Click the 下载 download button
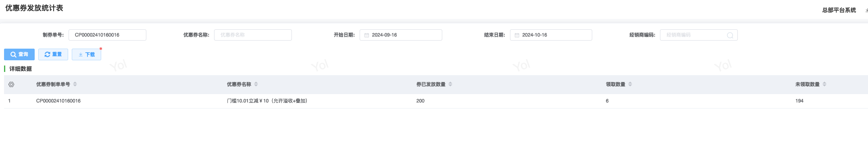868x164 pixels. coord(86,55)
